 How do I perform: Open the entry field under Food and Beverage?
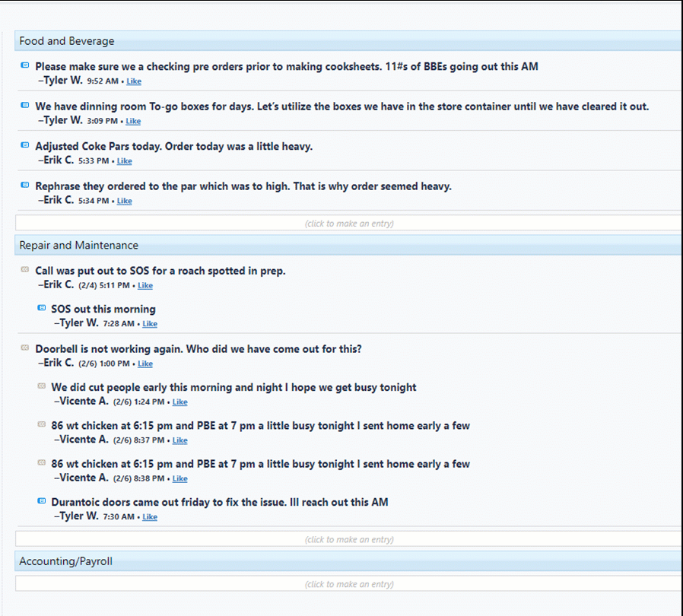click(x=349, y=223)
